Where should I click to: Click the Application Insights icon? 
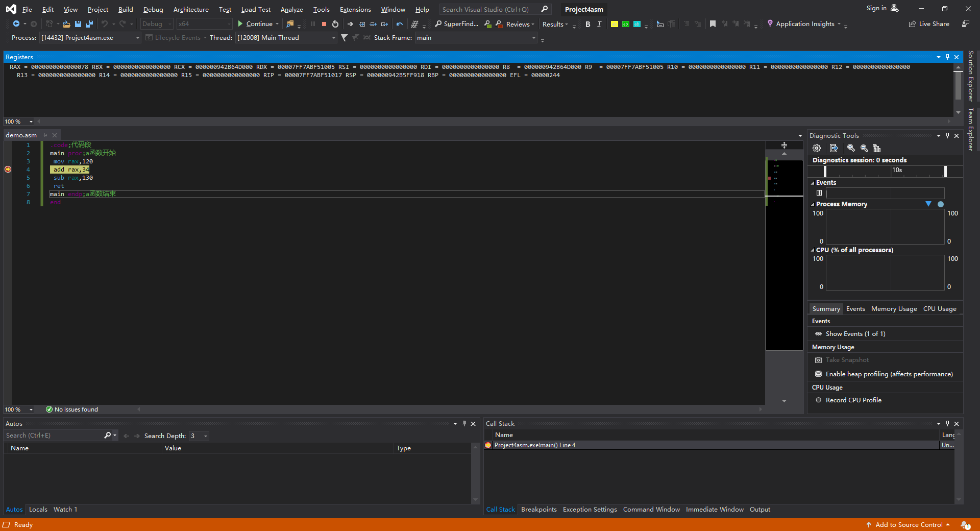click(x=769, y=24)
